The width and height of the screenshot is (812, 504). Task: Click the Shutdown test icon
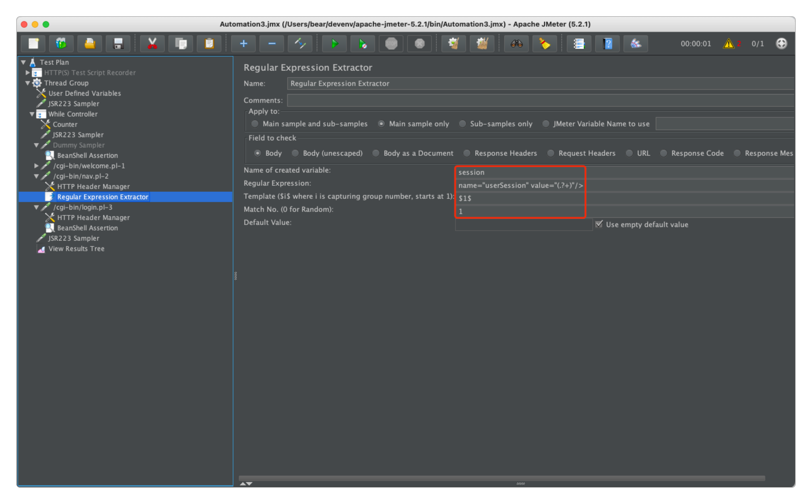pos(420,44)
